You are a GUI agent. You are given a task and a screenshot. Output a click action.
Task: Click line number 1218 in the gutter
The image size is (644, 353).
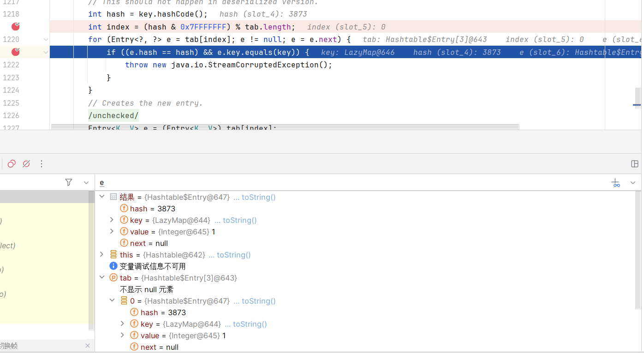[11, 14]
